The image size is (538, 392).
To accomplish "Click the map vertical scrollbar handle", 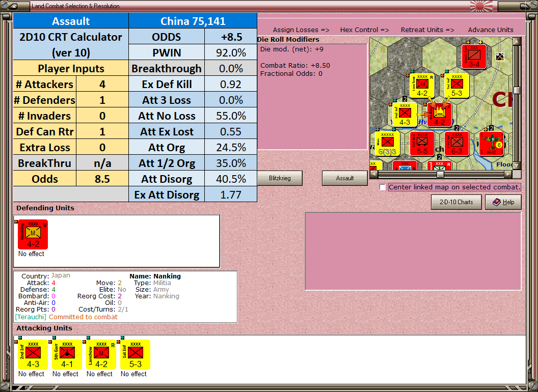I will (517, 90).
